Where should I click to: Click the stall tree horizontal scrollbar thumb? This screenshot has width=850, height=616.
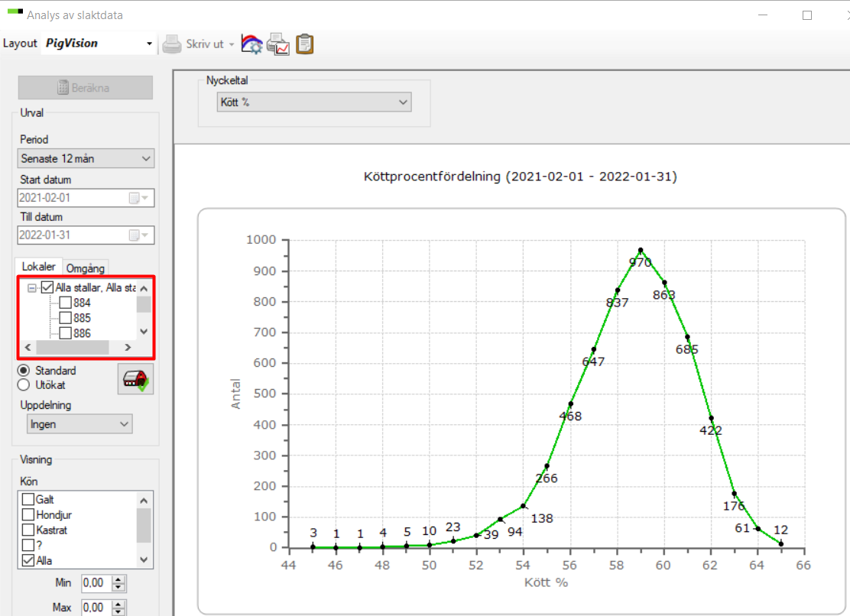point(73,347)
